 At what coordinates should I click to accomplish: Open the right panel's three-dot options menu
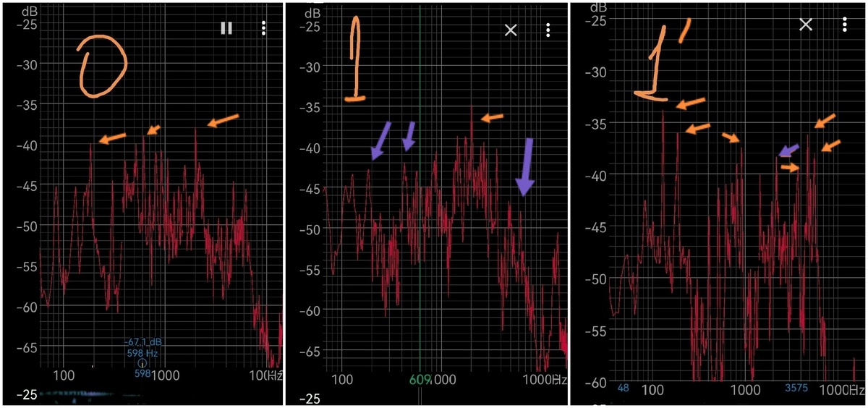[845, 24]
